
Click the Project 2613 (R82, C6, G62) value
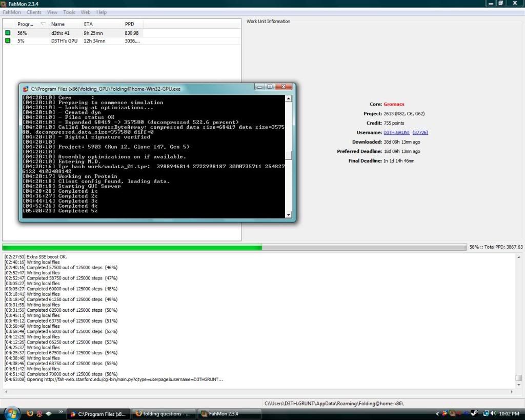coord(404,113)
